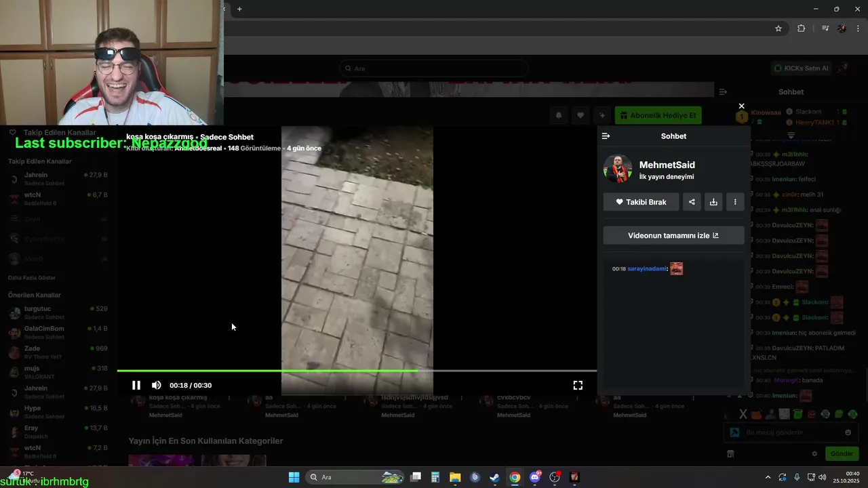
Task: Open volume control in system tray
Action: pyautogui.click(x=822, y=477)
